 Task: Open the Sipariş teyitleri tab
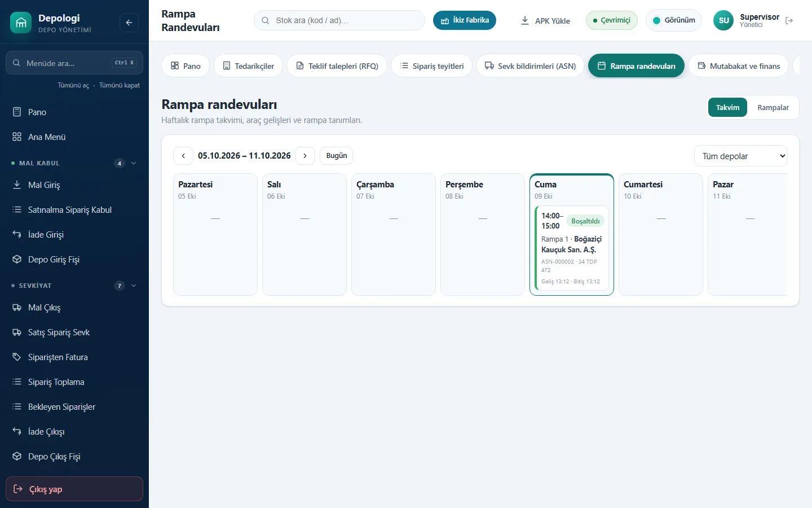coord(432,66)
